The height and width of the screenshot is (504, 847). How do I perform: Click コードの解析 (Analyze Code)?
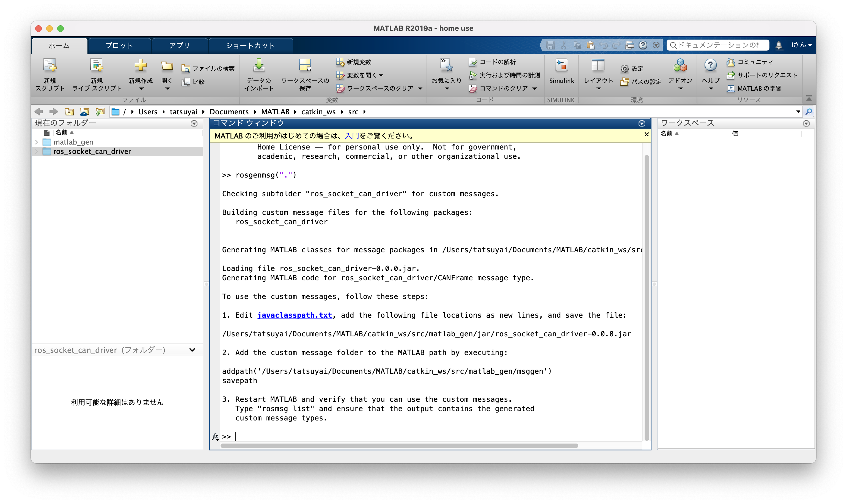coord(492,62)
